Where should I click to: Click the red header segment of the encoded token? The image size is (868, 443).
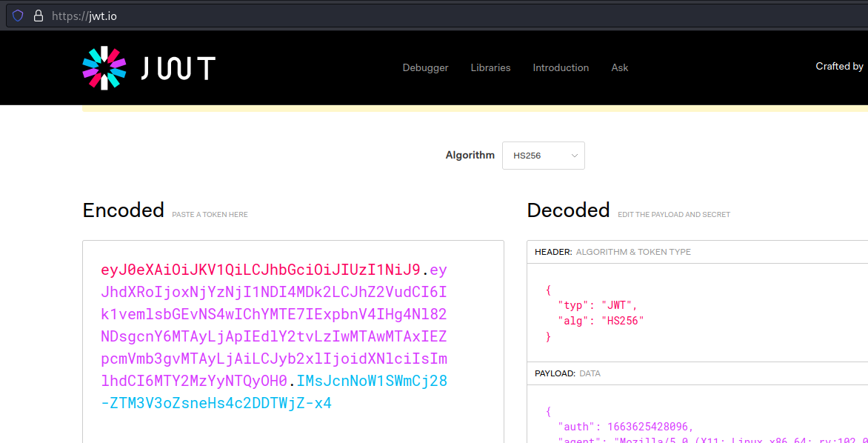[x=260, y=270]
